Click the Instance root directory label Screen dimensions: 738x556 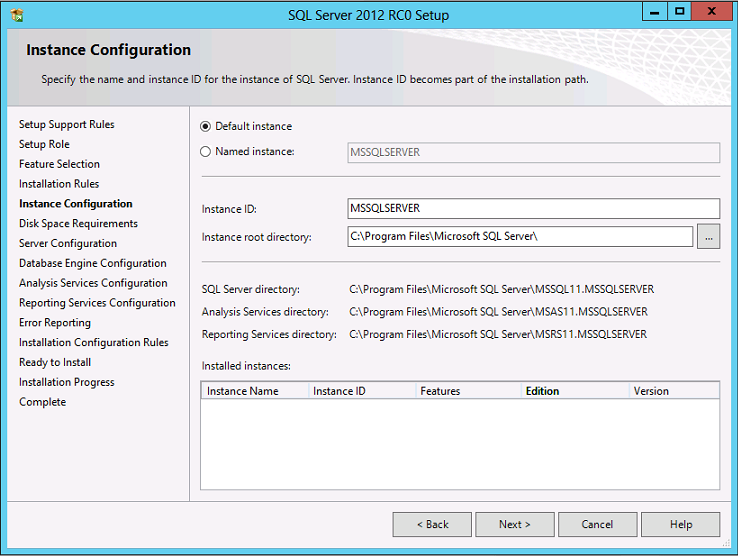click(x=257, y=237)
